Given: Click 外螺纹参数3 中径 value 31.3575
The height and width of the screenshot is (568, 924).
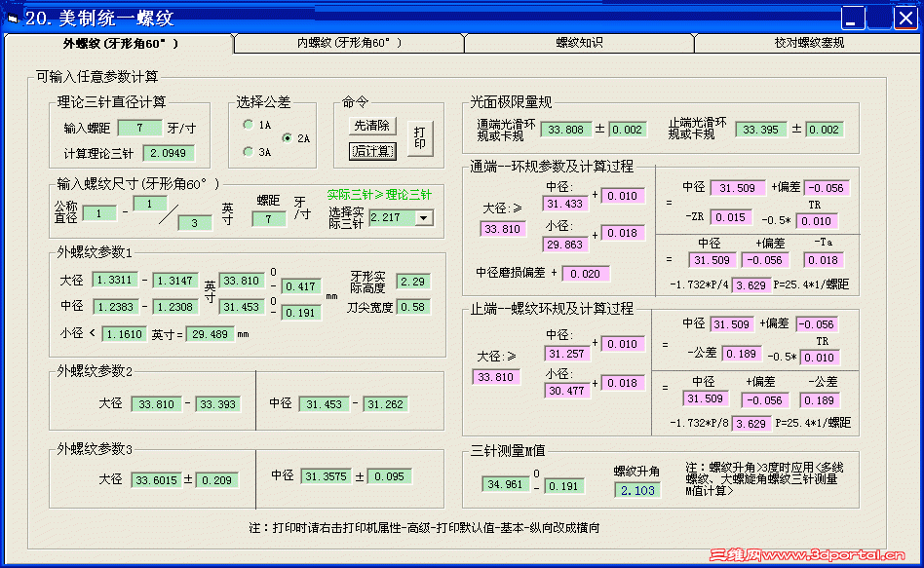Looking at the screenshot, I should (326, 476).
